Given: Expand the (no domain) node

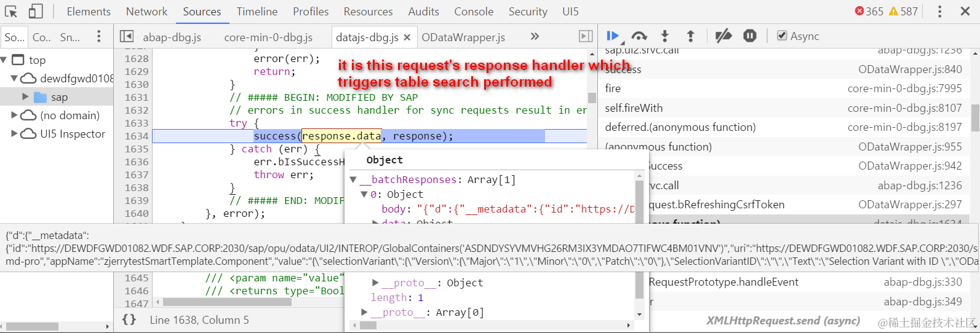Looking at the screenshot, I should click(x=14, y=115).
